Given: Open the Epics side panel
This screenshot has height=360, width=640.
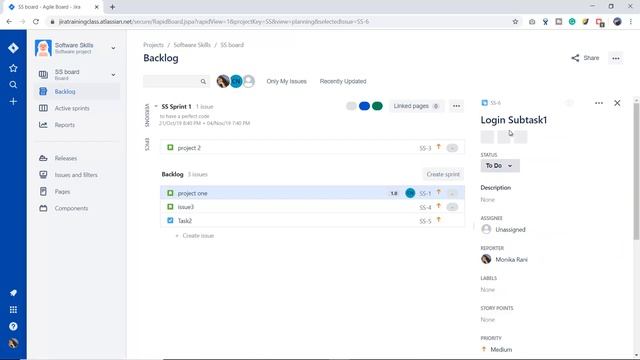Looking at the screenshot, I should point(147,144).
